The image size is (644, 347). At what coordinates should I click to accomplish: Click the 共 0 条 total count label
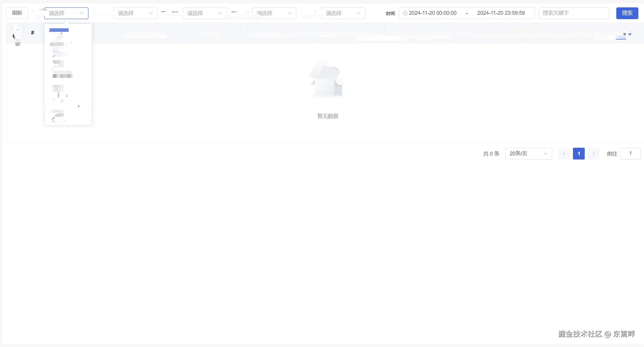(x=491, y=154)
